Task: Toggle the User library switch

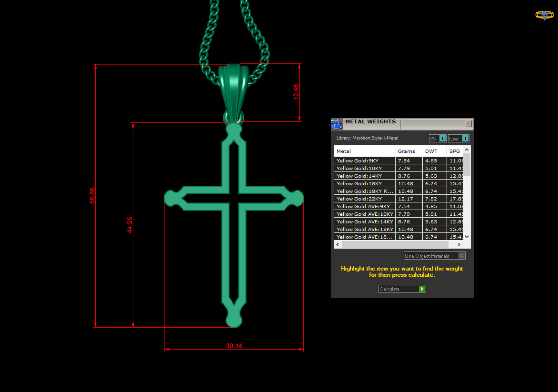Action: 458,139
